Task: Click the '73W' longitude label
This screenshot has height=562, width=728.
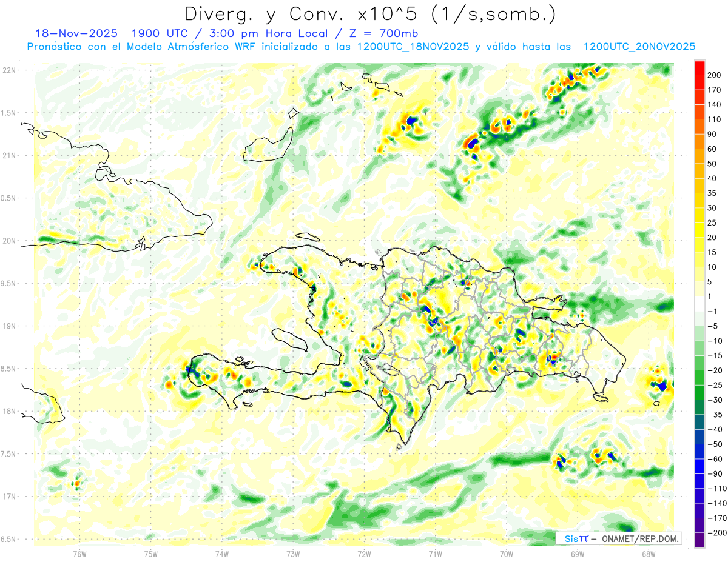Action: [293, 554]
